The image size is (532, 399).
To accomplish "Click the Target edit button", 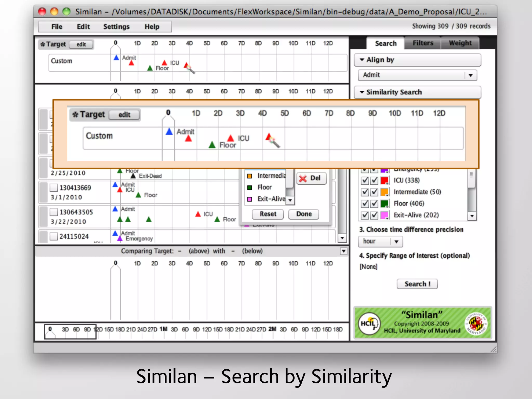I will pos(81,44).
